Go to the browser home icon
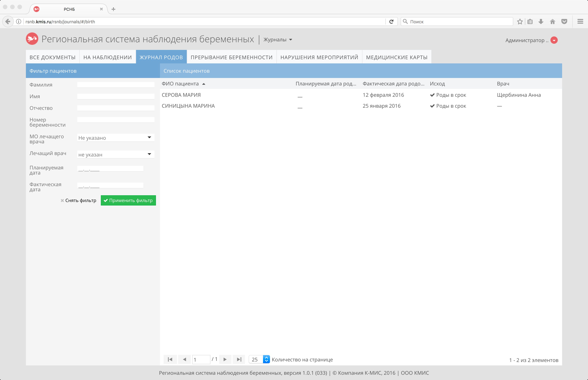 [553, 22]
